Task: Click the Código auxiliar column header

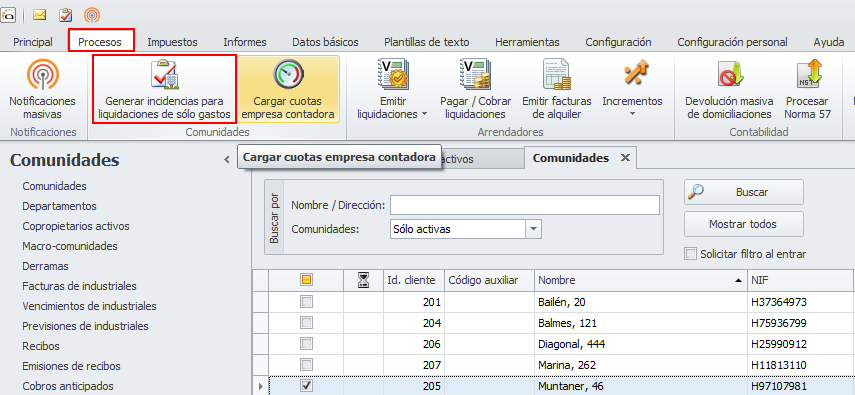Action: (x=490, y=280)
